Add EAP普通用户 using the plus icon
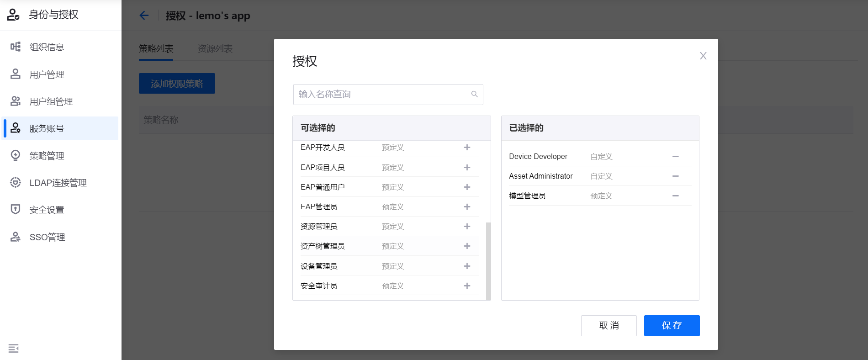Screen dimensions: 868x360 (x=467, y=187)
